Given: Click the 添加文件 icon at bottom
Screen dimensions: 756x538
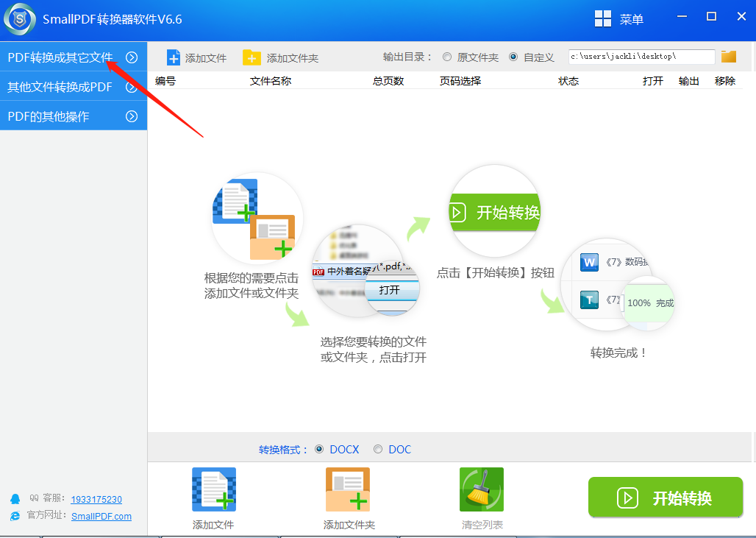Looking at the screenshot, I should 213,489.
